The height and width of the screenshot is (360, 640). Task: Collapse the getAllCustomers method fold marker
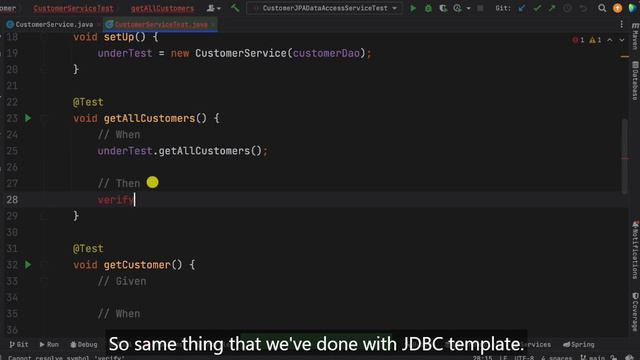point(44,118)
